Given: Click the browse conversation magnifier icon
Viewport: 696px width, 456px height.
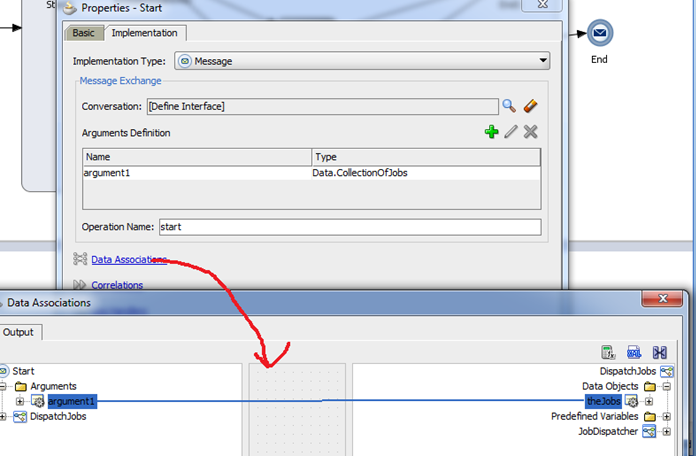Looking at the screenshot, I should pyautogui.click(x=509, y=106).
